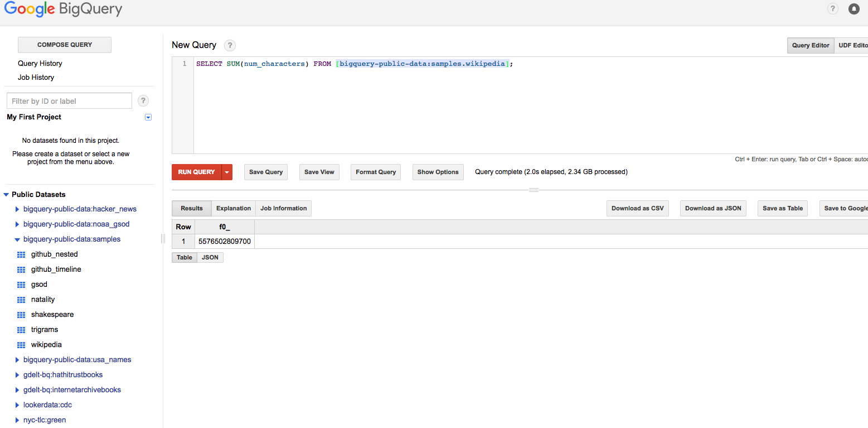Click the table icon beside wikipedia
The width and height of the screenshot is (868, 428).
tap(22, 345)
